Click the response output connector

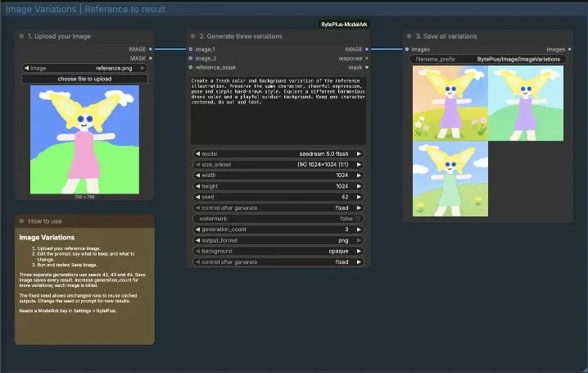click(367, 58)
